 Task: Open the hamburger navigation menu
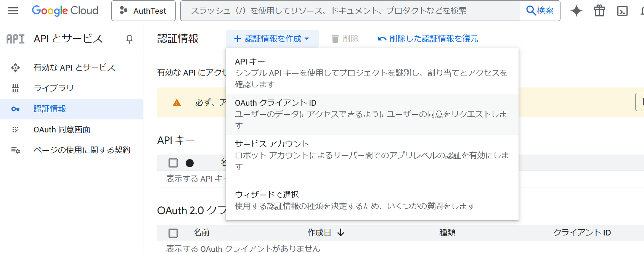pyautogui.click(x=13, y=11)
